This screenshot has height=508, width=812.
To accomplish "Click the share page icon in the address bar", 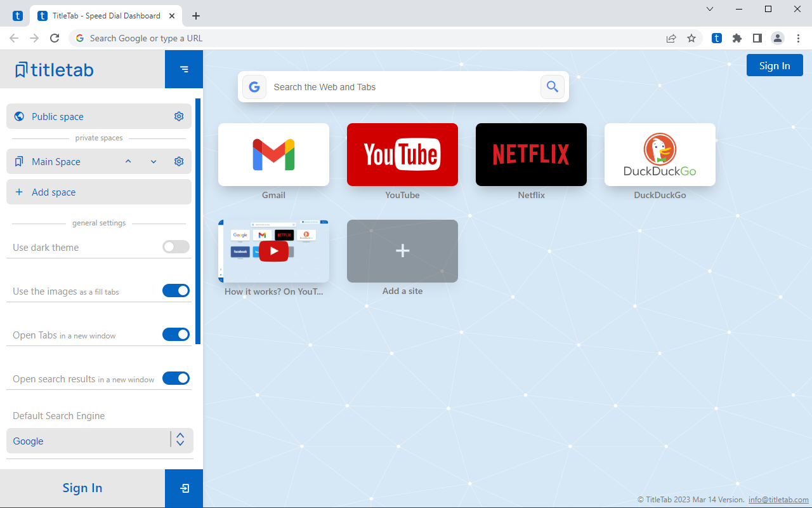I will coord(671,38).
